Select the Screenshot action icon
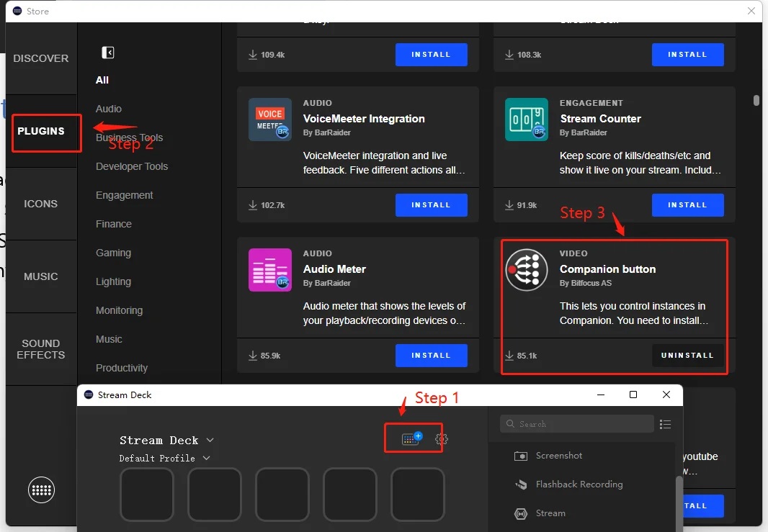The height and width of the screenshot is (532, 768). click(x=521, y=456)
